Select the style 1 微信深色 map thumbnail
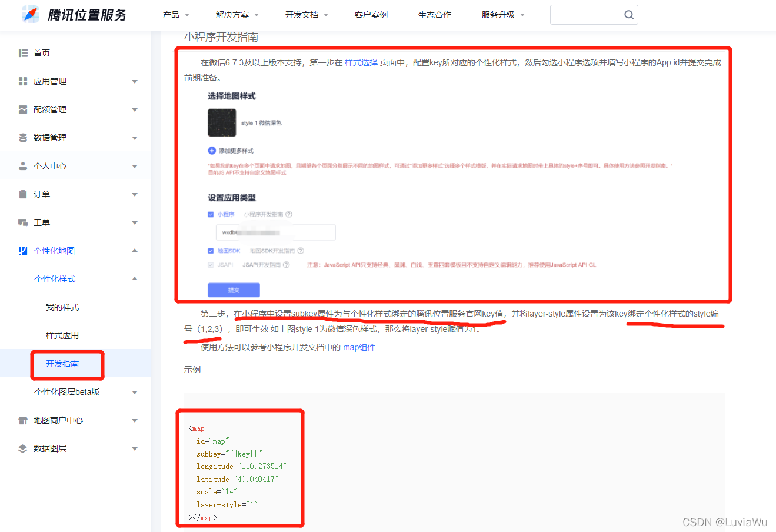This screenshot has height=532, width=776. [x=222, y=123]
